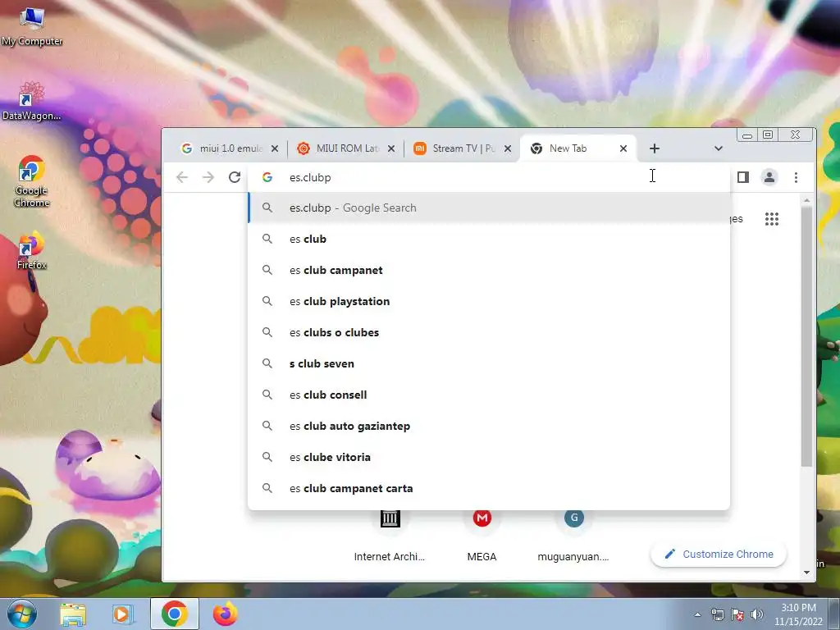Click the Customize Chrome button
This screenshot has width=840, height=630.
(x=719, y=554)
